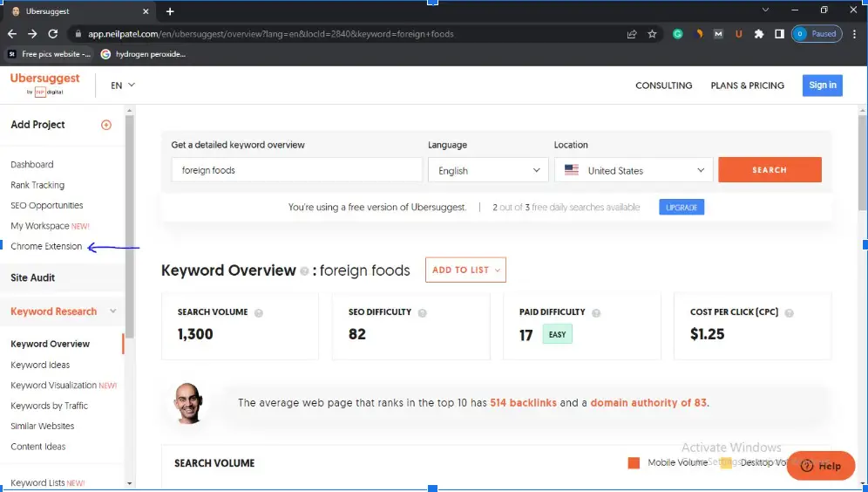Click the Keyword Overview help icon
Viewport: 868px width, 492px height.
(304, 271)
